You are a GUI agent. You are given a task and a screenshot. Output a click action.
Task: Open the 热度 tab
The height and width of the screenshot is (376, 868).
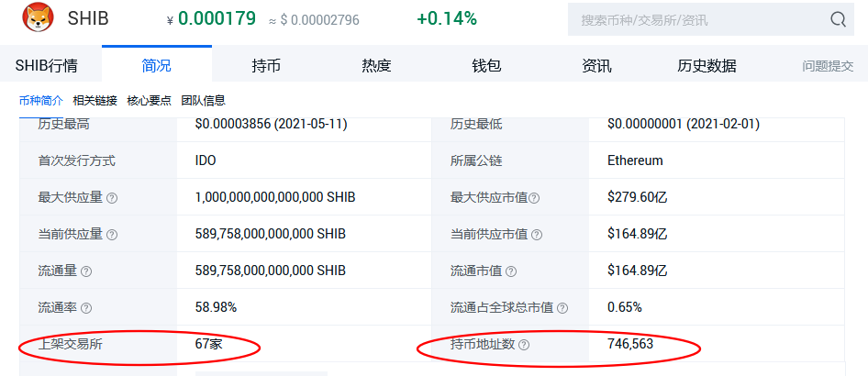(376, 66)
